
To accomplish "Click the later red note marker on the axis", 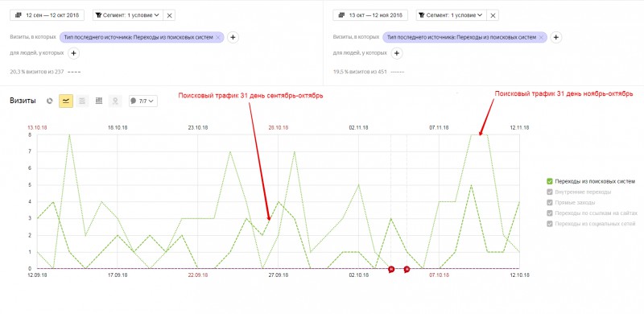I will tap(407, 269).
